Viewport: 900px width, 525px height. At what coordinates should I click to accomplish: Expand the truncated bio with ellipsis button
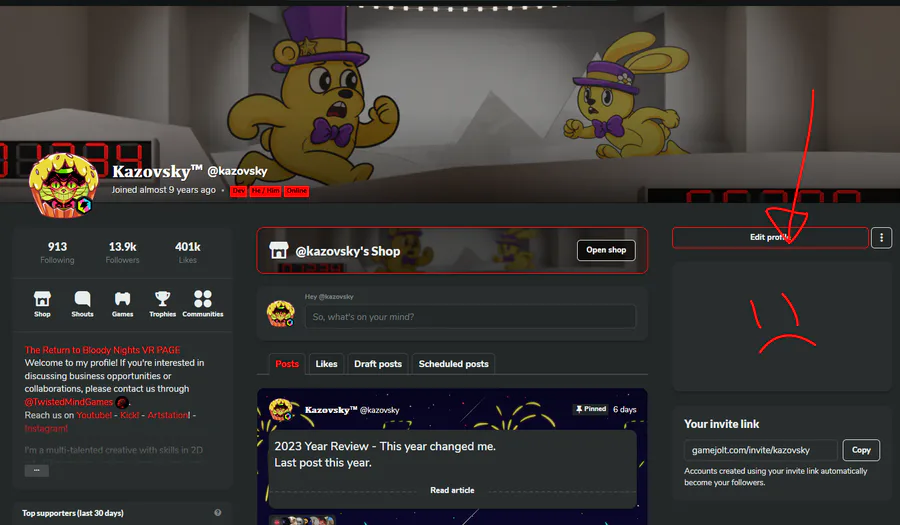coord(36,470)
